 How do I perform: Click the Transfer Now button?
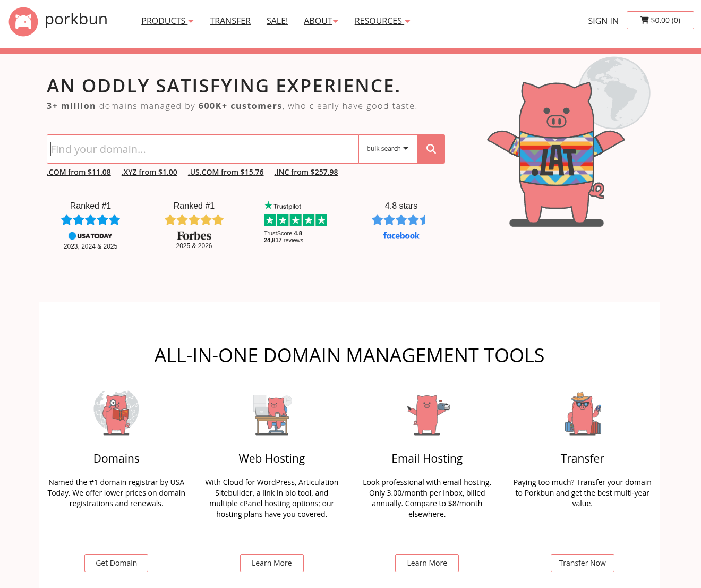coord(583,563)
